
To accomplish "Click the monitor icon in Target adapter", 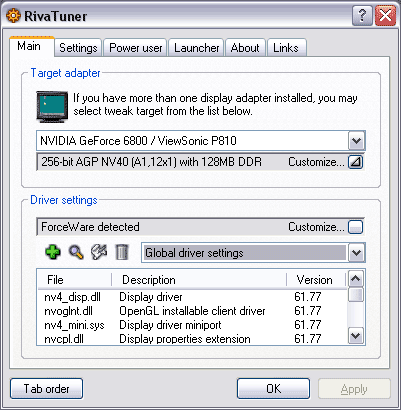I will tap(52, 107).
